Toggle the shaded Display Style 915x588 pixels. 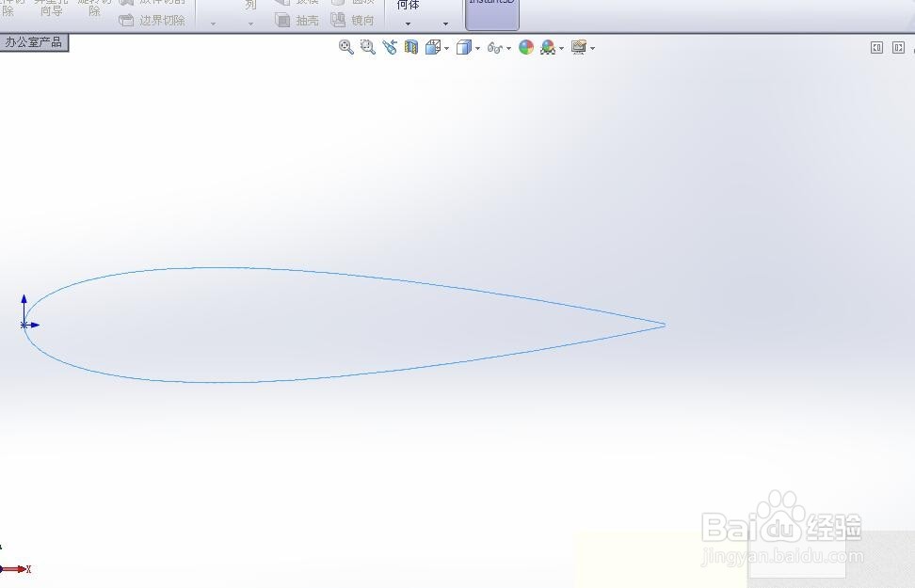point(464,47)
